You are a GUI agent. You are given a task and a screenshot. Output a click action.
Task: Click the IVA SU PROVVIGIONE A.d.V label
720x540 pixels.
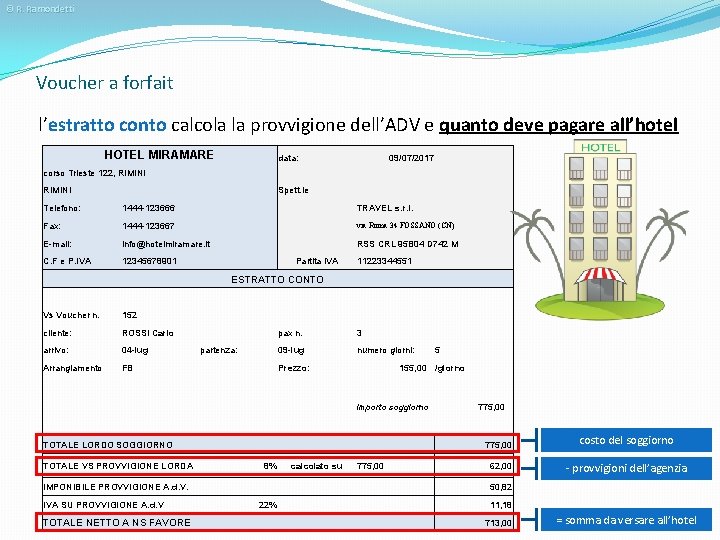coord(103,505)
